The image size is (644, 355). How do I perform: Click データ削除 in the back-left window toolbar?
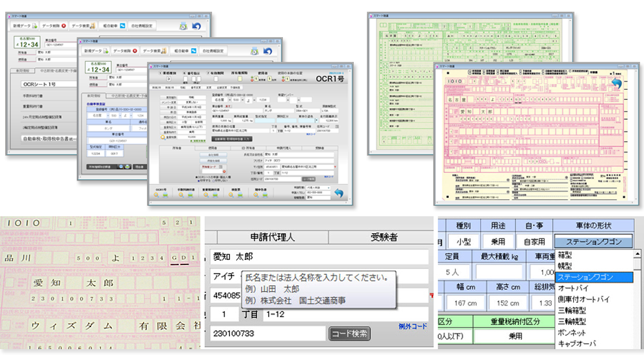(x=54, y=25)
